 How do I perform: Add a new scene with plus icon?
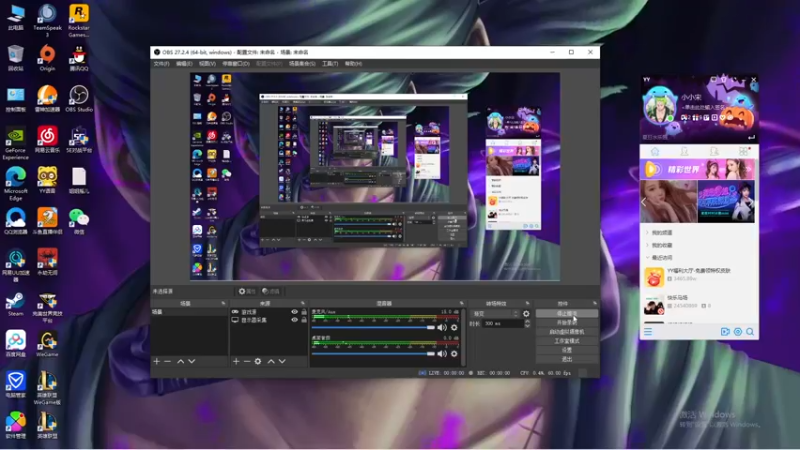click(157, 361)
